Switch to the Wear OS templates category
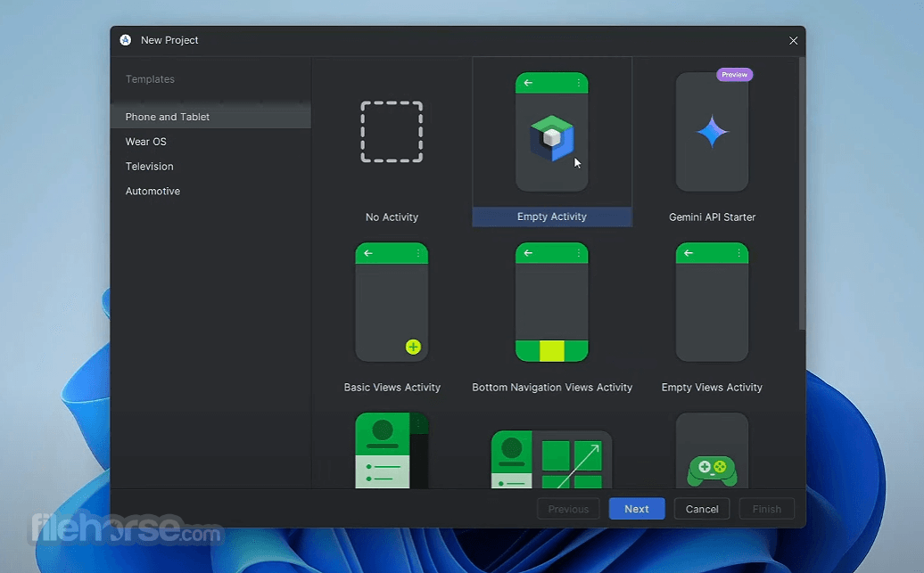The image size is (924, 573). [210, 142]
